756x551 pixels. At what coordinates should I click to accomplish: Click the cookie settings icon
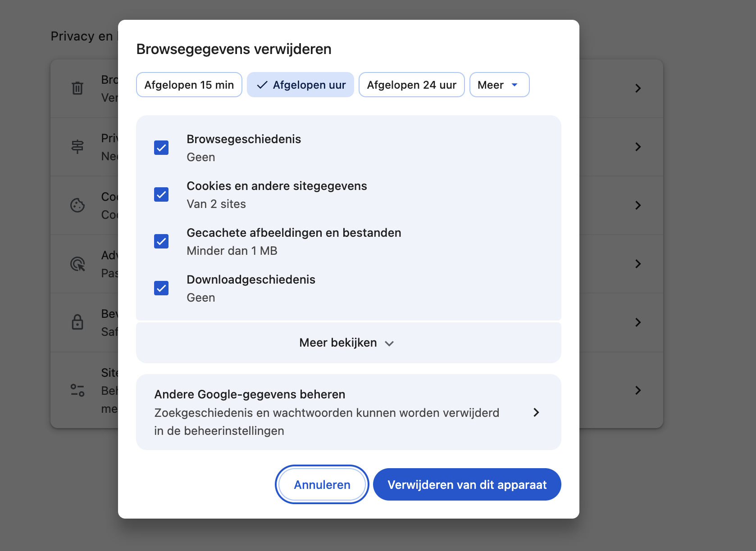point(77,205)
